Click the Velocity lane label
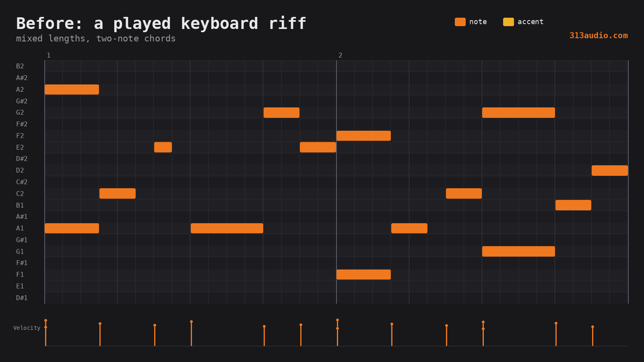The width and height of the screenshot is (644, 362). click(x=27, y=328)
